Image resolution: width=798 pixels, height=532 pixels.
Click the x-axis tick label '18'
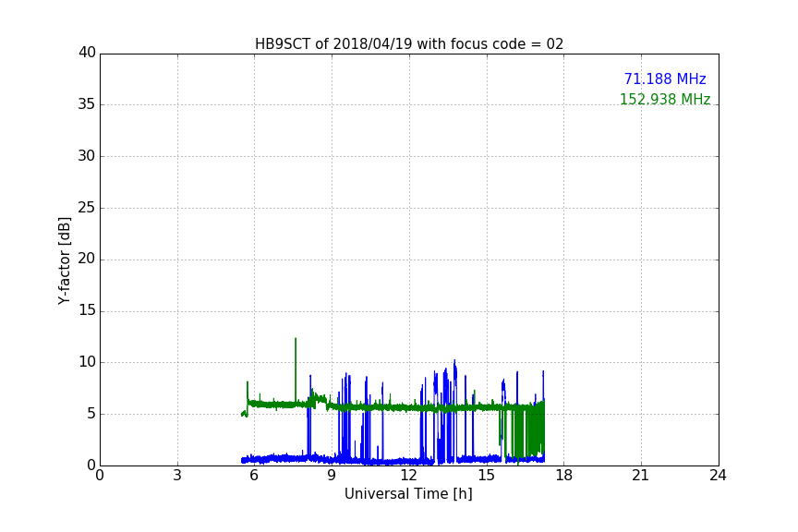click(564, 476)
